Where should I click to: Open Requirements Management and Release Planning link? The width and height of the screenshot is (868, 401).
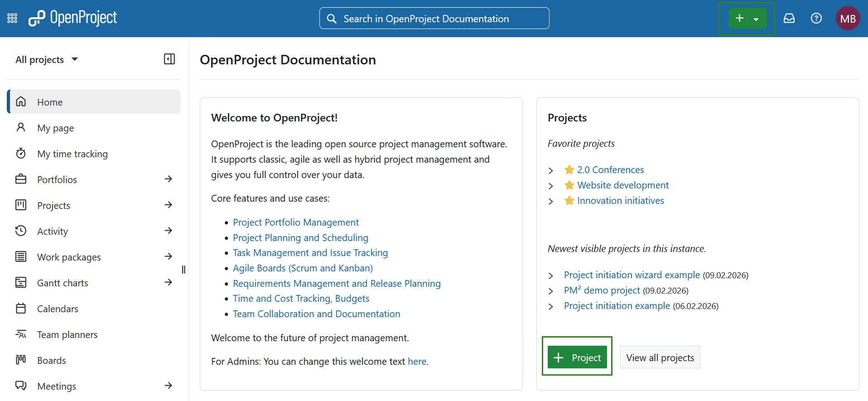pyautogui.click(x=337, y=283)
